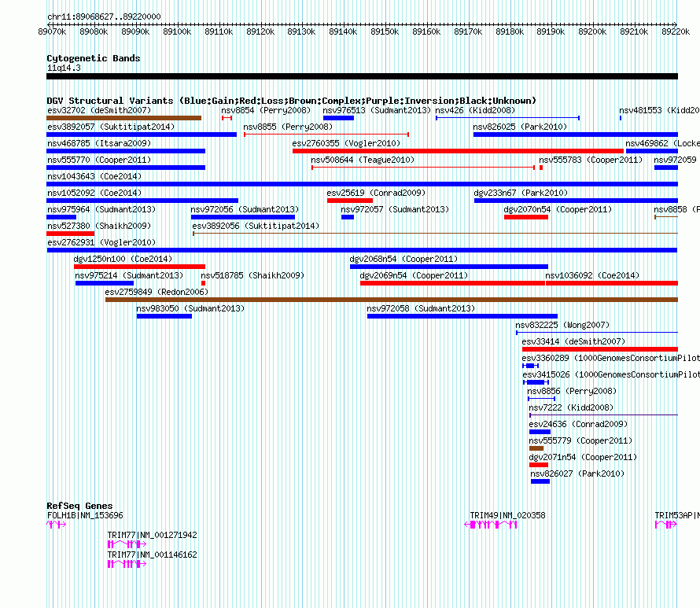This screenshot has width=700, height=608.
Task: Click chr11:89068627..89220000 coordinate label
Action: [x=104, y=17]
